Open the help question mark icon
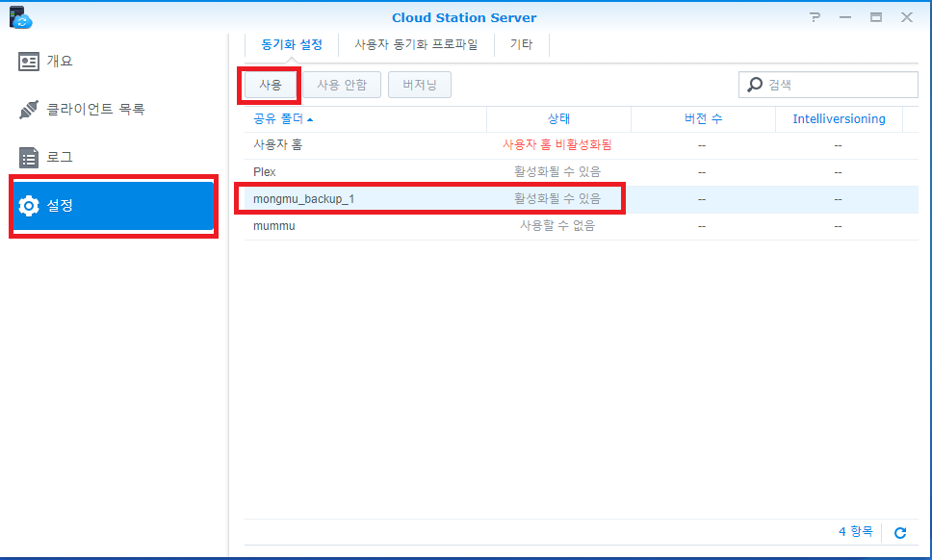 815,17
